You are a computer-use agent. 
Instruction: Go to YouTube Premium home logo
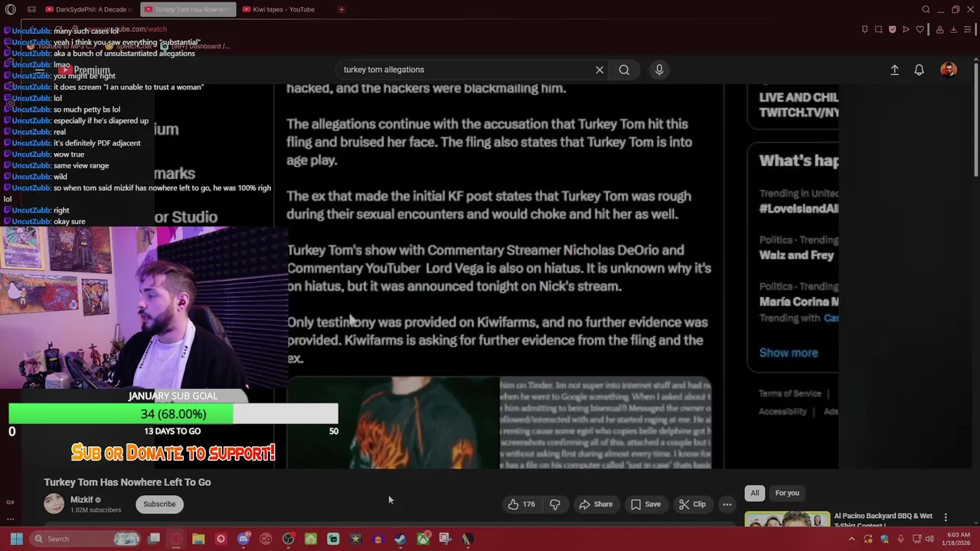(x=84, y=70)
